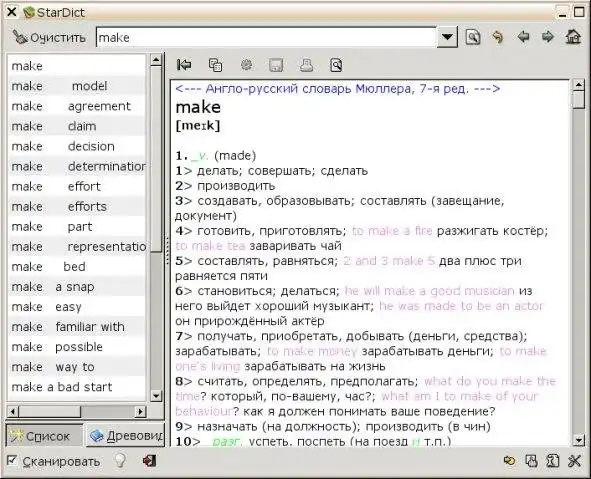The width and height of the screenshot is (591, 479).
Task: Click definition pane scrollbar thumb
Action: 579,100
